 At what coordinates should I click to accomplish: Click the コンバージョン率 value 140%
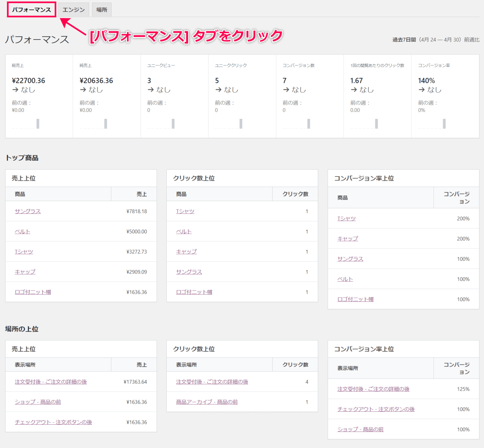click(426, 81)
